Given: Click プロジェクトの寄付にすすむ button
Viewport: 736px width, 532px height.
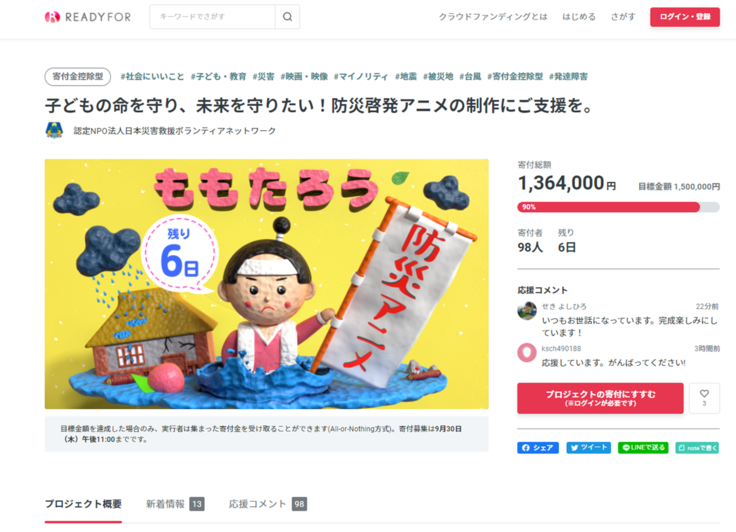Looking at the screenshot, I should pyautogui.click(x=600, y=398).
